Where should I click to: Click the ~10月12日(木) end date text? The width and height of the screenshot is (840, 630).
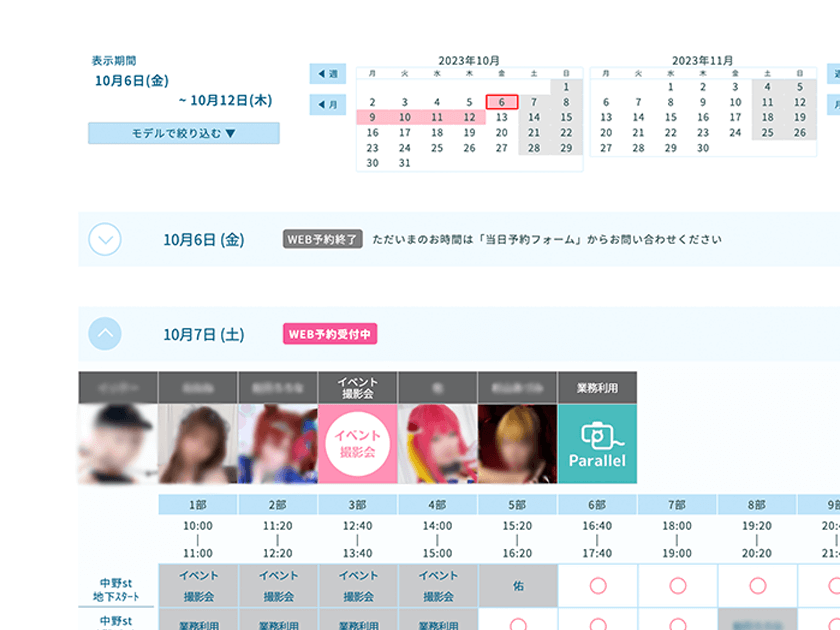(226, 100)
